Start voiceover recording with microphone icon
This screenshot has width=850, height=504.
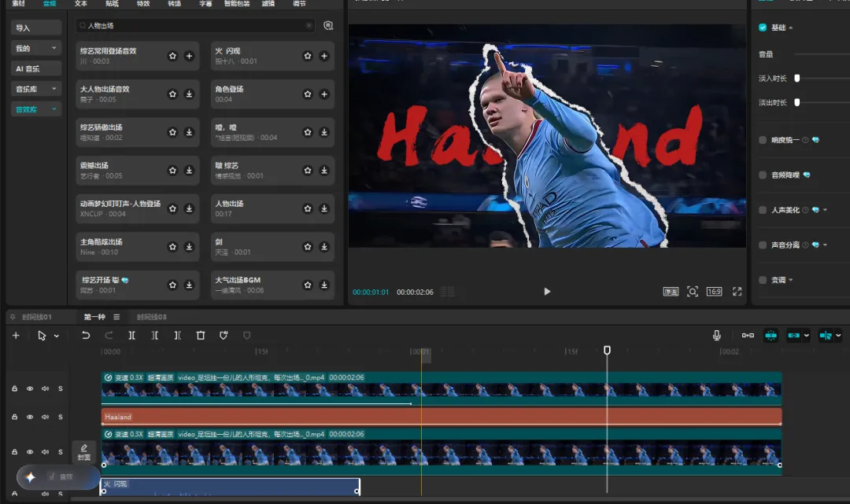[717, 336]
